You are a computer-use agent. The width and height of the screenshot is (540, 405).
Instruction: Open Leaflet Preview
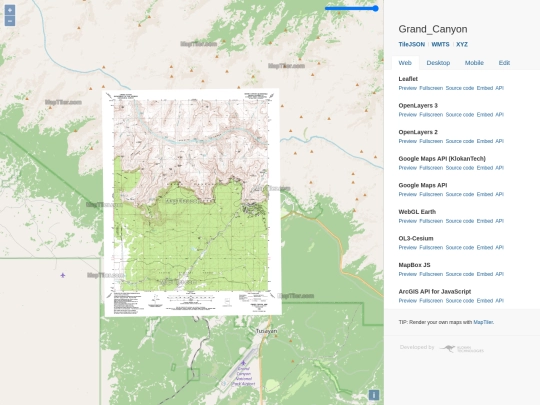[408, 88]
